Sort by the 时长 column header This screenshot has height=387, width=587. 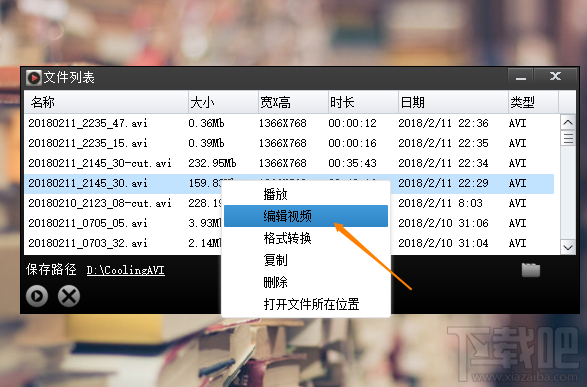(363, 102)
